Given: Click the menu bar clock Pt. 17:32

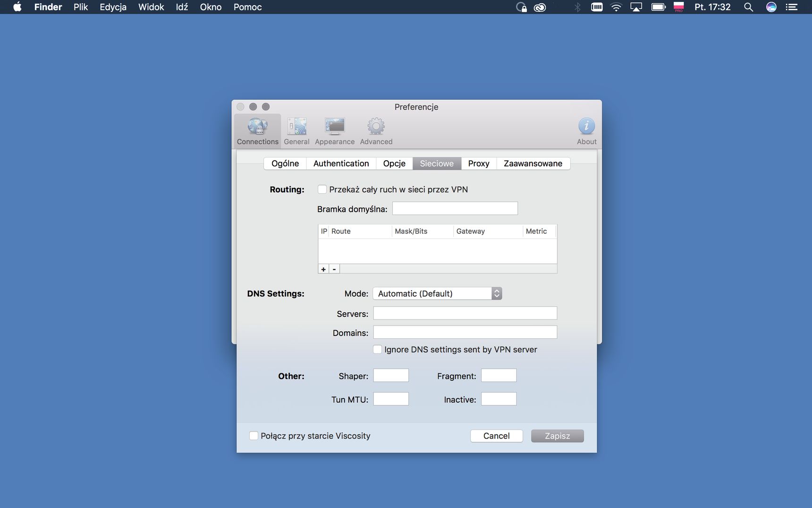Looking at the screenshot, I should 712,7.
